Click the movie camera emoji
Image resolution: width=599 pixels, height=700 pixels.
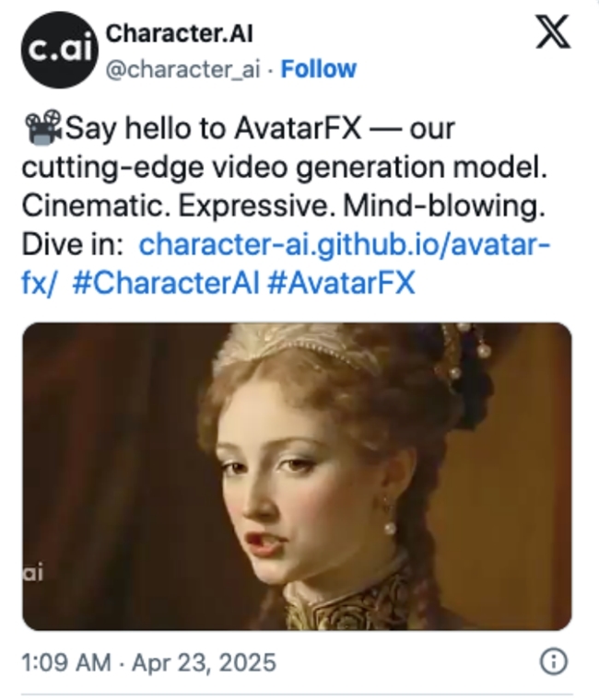(x=43, y=127)
